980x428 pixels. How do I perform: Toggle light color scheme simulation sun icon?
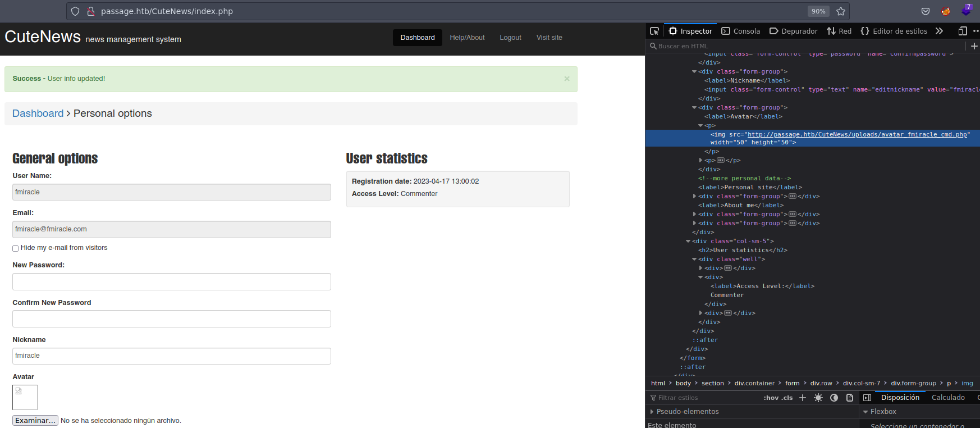818,398
